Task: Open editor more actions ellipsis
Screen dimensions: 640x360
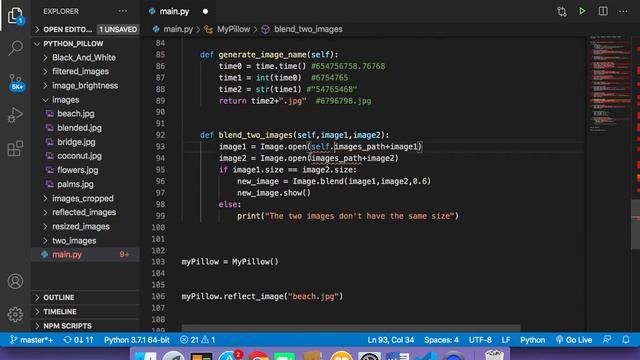Action: (623, 11)
